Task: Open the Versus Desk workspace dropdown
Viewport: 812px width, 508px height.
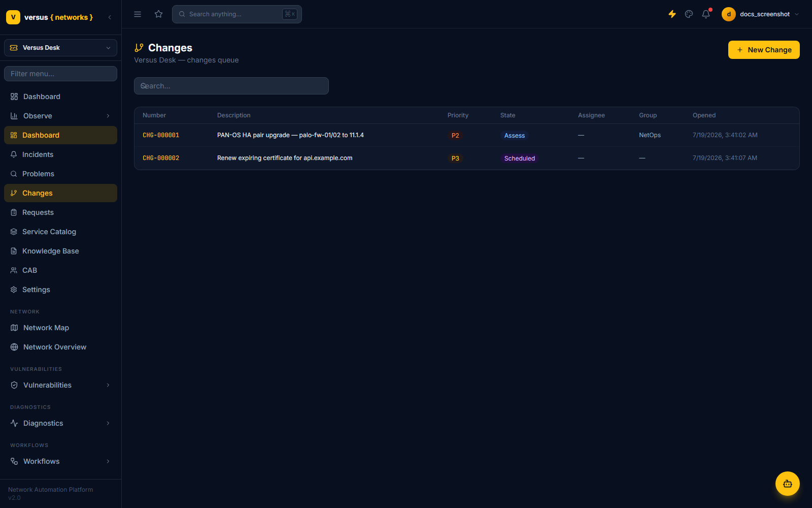Action: [x=60, y=48]
